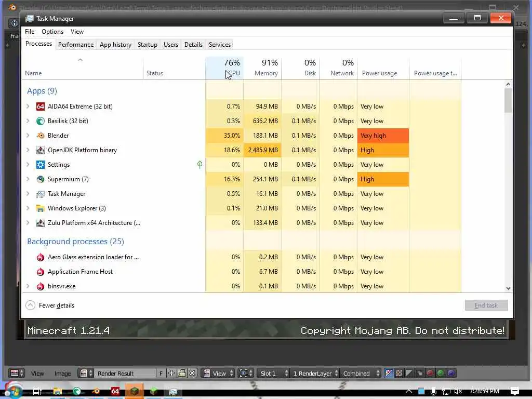
Task: Click the Windows Explorer folder icon in list
Action: [x=41, y=208]
